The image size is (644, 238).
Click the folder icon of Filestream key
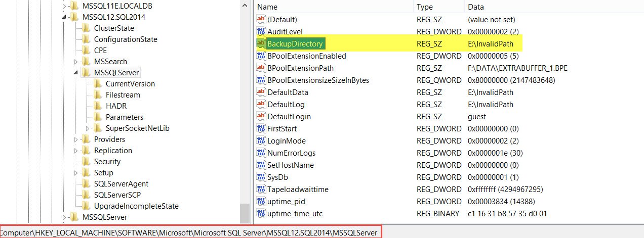point(98,95)
